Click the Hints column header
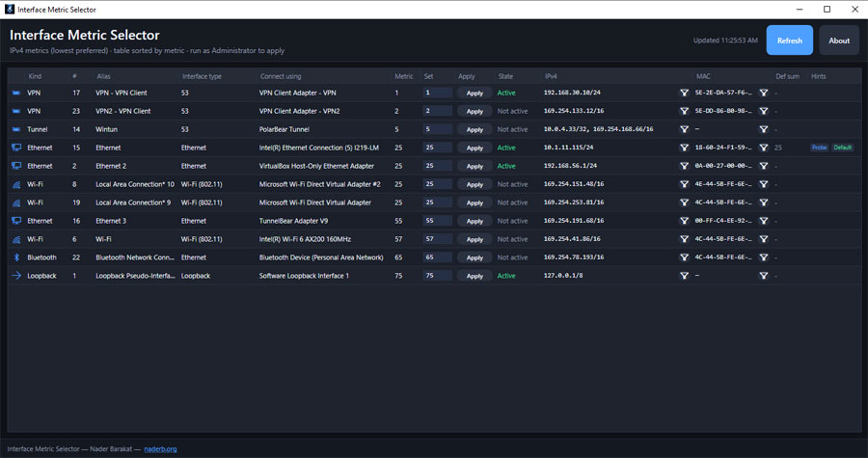The width and height of the screenshot is (868, 458). point(818,76)
